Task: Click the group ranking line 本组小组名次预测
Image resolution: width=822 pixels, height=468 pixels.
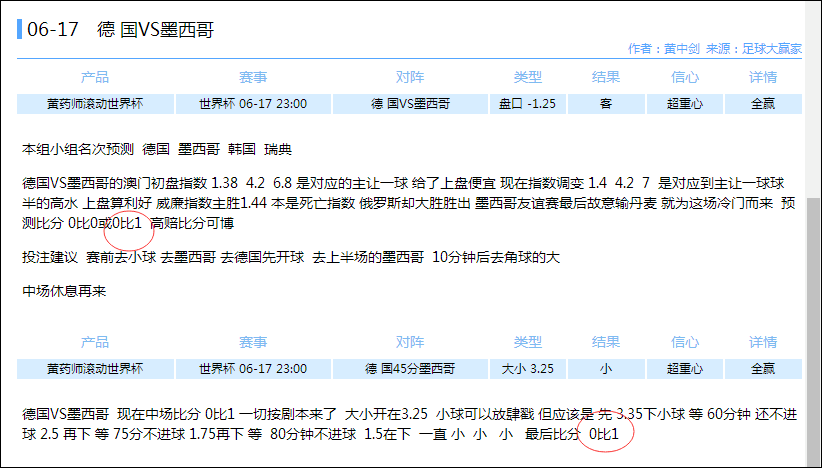Action: coord(157,149)
